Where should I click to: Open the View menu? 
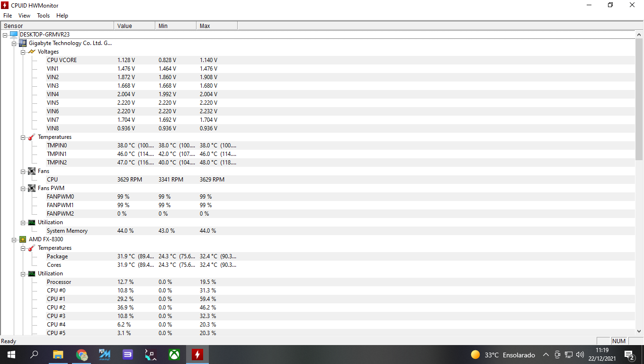(25, 16)
